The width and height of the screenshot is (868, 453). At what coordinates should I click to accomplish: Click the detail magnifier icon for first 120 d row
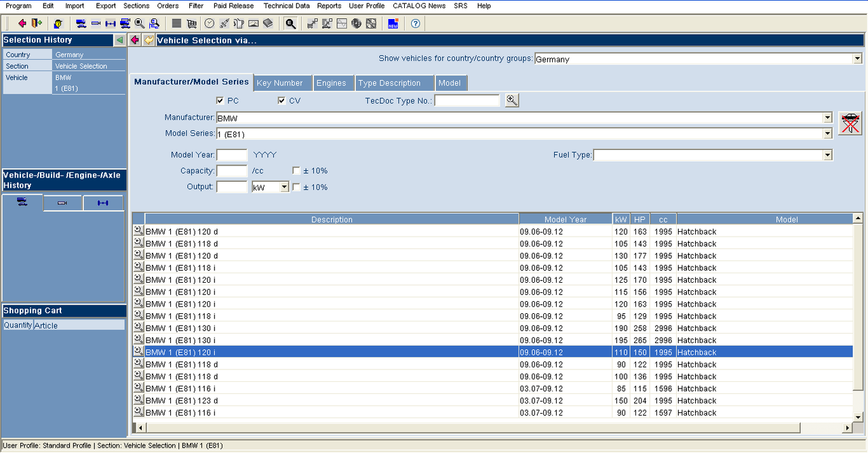pos(138,231)
